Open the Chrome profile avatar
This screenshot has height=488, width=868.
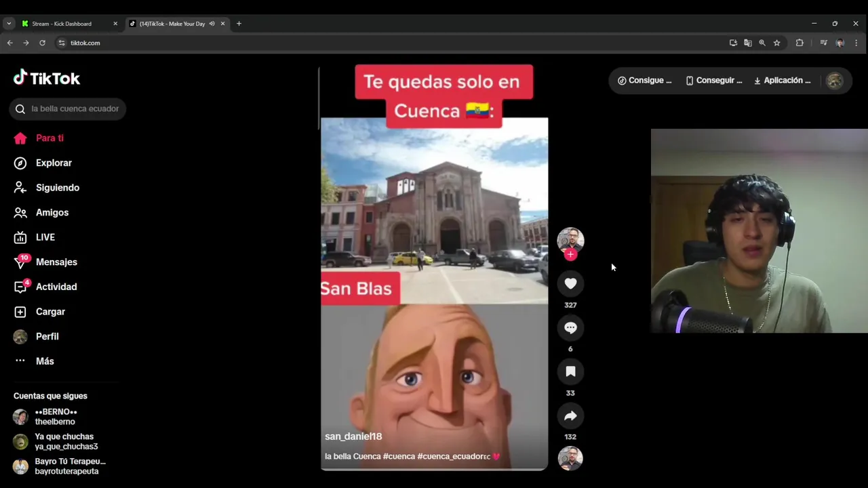pyautogui.click(x=840, y=43)
